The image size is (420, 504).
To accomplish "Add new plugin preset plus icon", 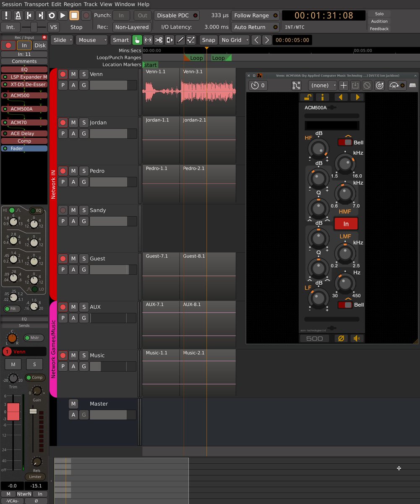I will pyautogui.click(x=343, y=85).
